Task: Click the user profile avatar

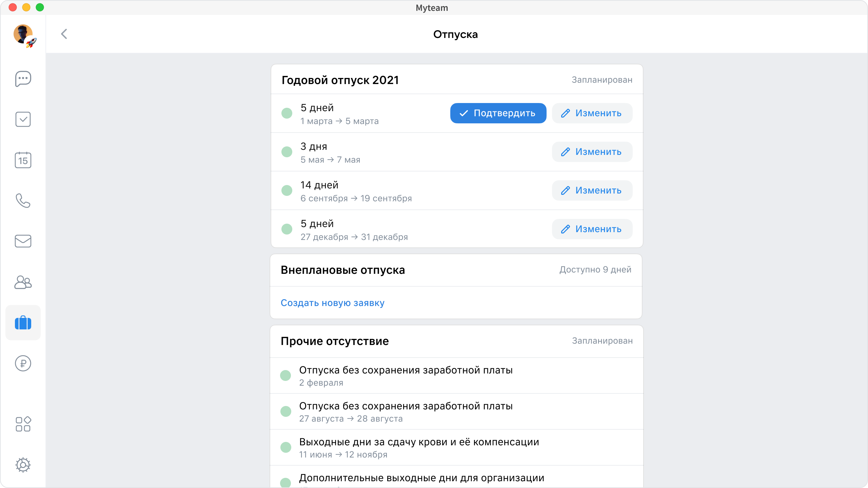Action: tap(23, 34)
